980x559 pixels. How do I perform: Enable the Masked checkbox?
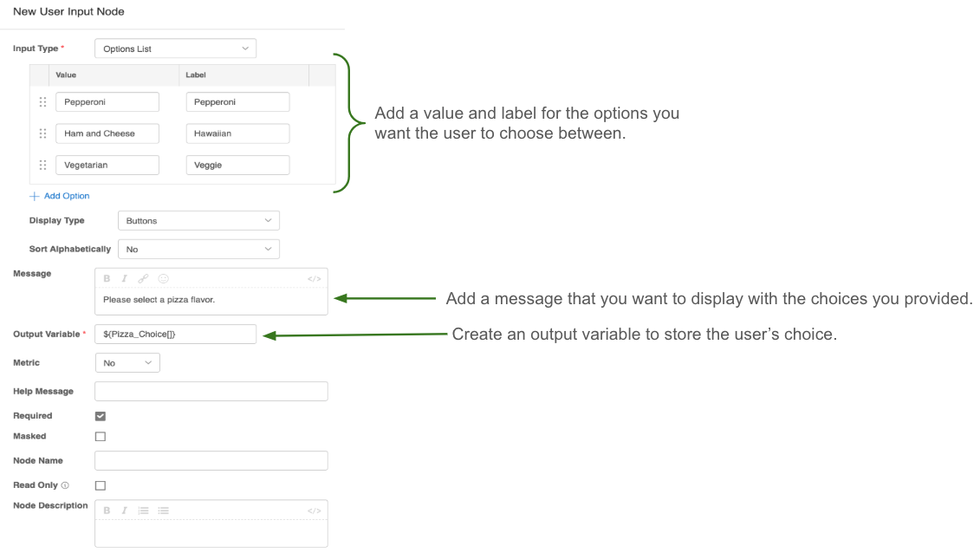tap(101, 437)
